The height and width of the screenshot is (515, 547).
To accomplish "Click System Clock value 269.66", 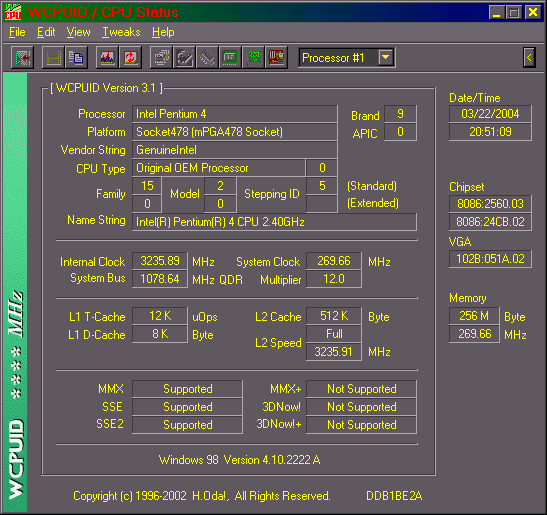I will click(334, 261).
